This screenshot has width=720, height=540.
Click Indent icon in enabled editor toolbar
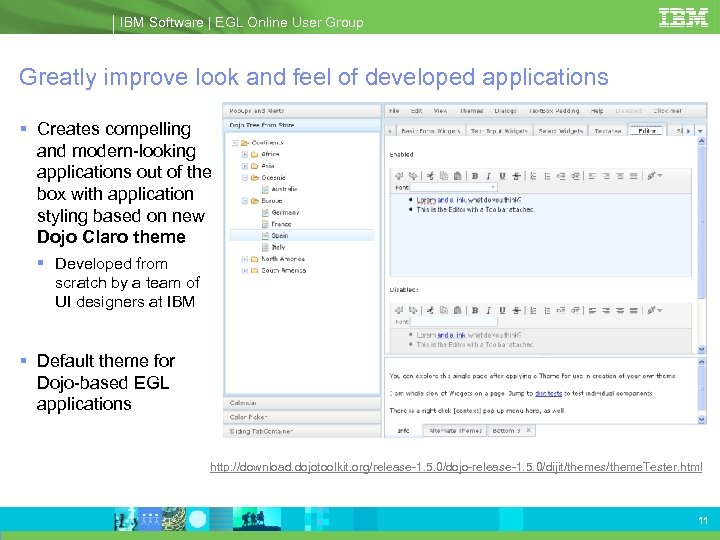[x=559, y=175]
